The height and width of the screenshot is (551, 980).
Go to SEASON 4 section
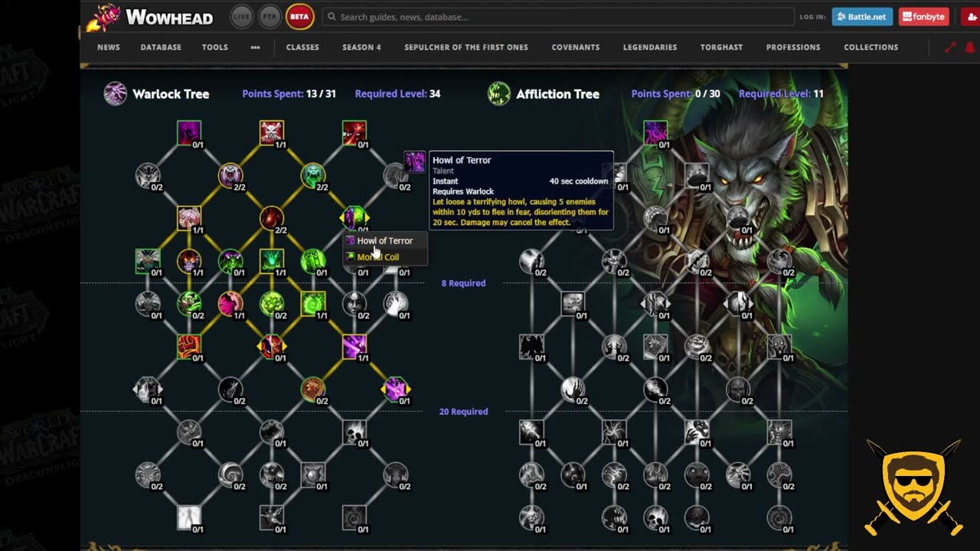tap(361, 47)
